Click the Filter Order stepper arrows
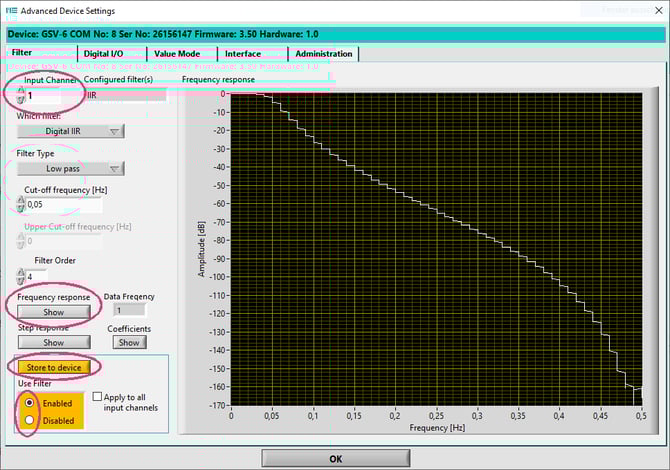This screenshot has height=470, width=670. (x=21, y=276)
